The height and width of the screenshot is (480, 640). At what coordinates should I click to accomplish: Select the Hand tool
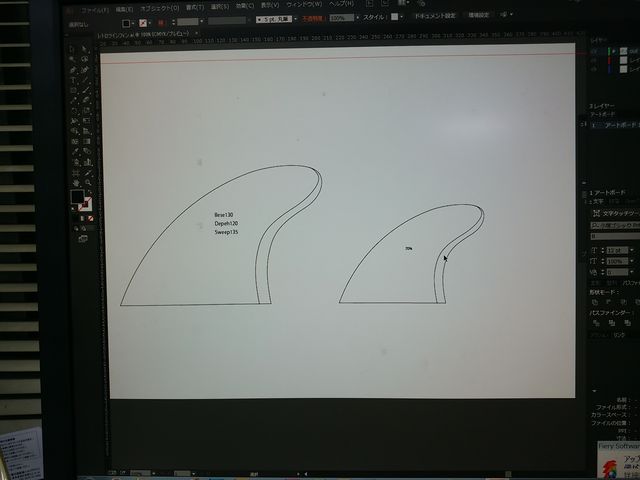coord(76,183)
